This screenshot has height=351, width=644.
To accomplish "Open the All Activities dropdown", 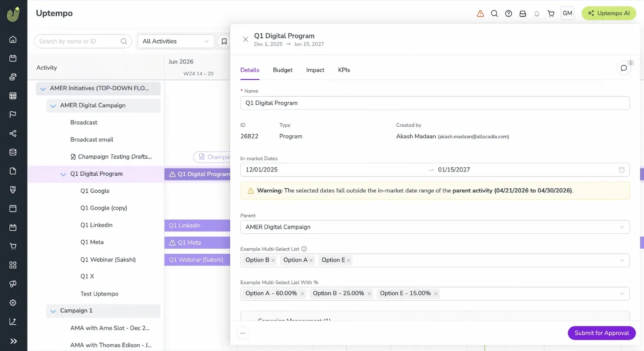I will [x=176, y=41].
